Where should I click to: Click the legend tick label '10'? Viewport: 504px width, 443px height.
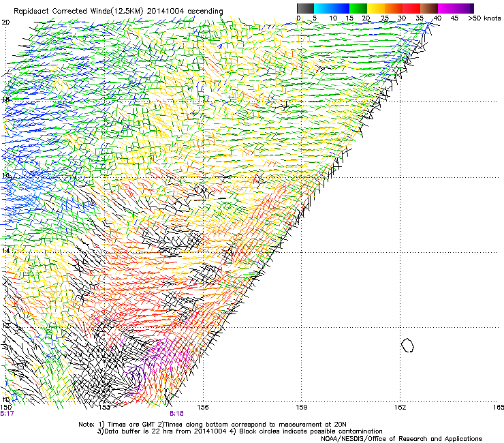[333, 18]
